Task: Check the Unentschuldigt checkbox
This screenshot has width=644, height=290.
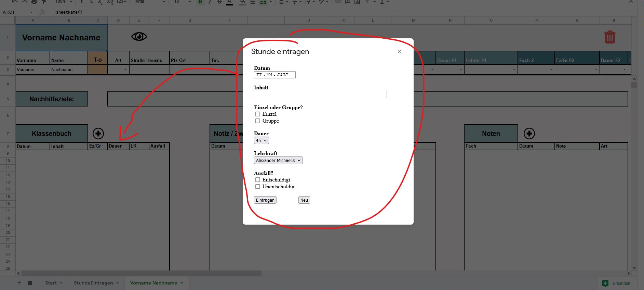Action: pyautogui.click(x=258, y=187)
